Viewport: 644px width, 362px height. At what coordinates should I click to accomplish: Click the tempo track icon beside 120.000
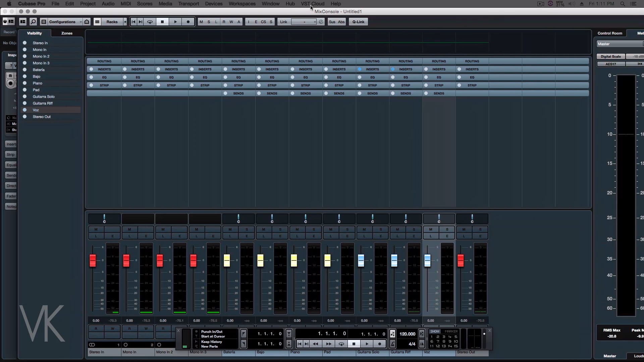pos(392,334)
